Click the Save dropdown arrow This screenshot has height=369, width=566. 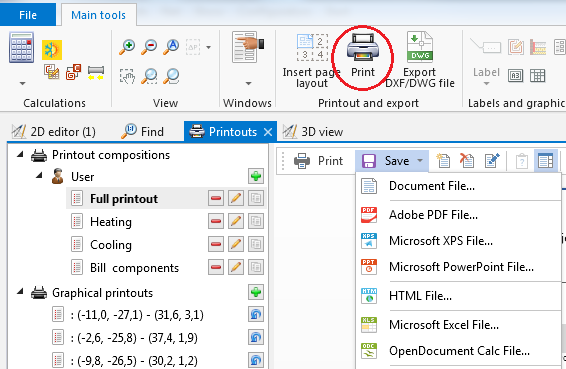tap(420, 160)
